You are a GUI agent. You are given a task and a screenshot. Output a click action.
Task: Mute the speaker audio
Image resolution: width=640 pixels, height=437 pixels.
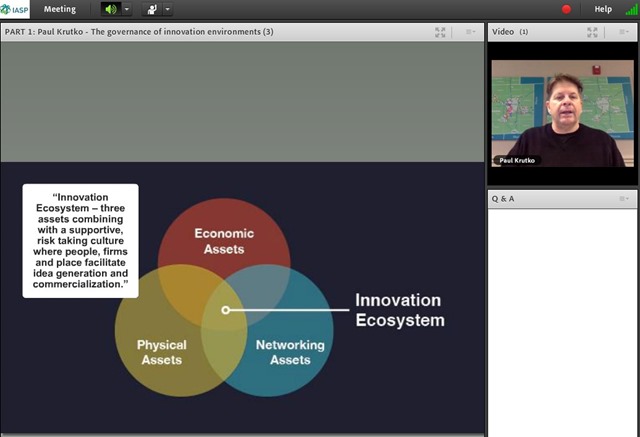(111, 9)
